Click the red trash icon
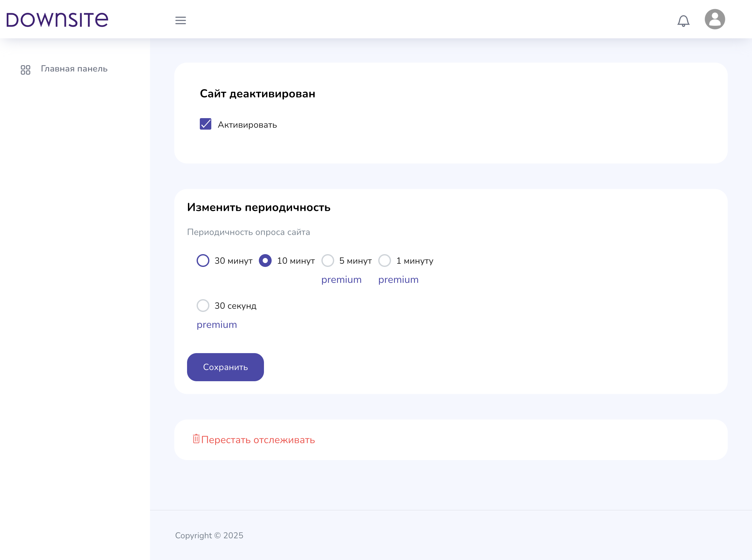The image size is (752, 560). coord(196,439)
